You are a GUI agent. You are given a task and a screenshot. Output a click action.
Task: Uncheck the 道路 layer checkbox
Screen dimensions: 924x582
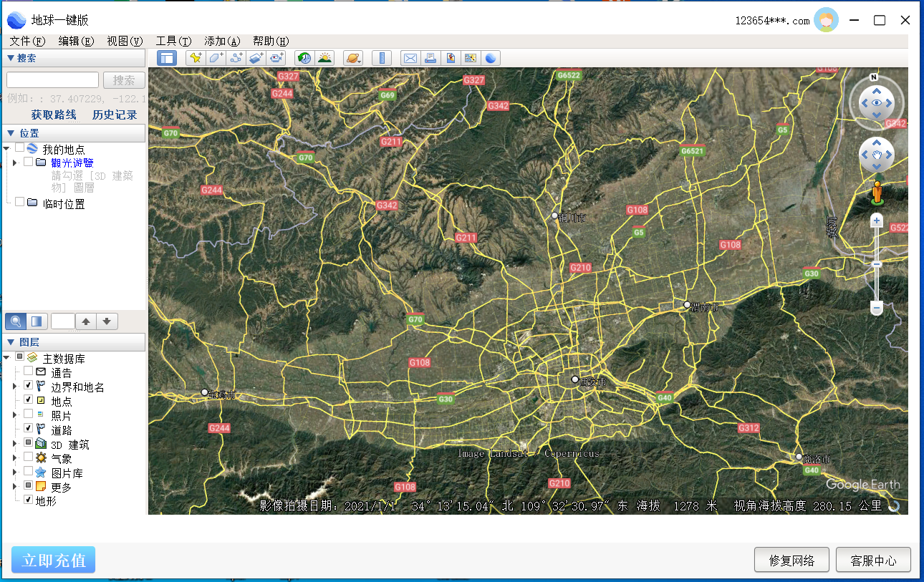point(29,429)
